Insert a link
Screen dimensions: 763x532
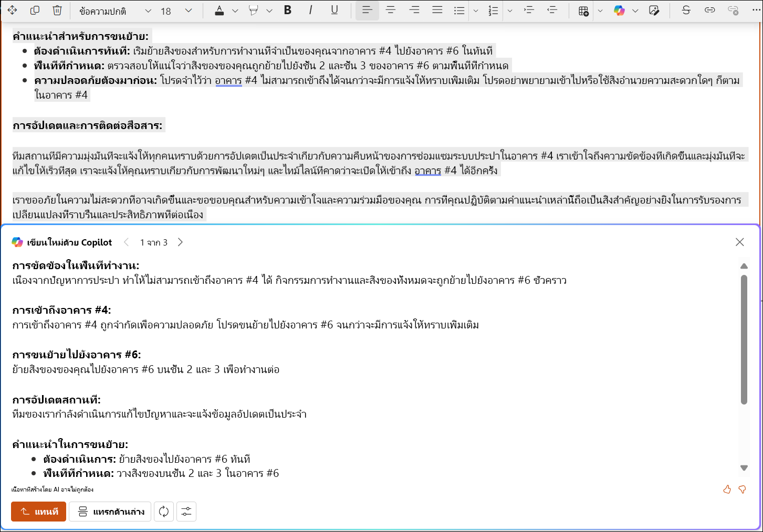click(x=709, y=10)
